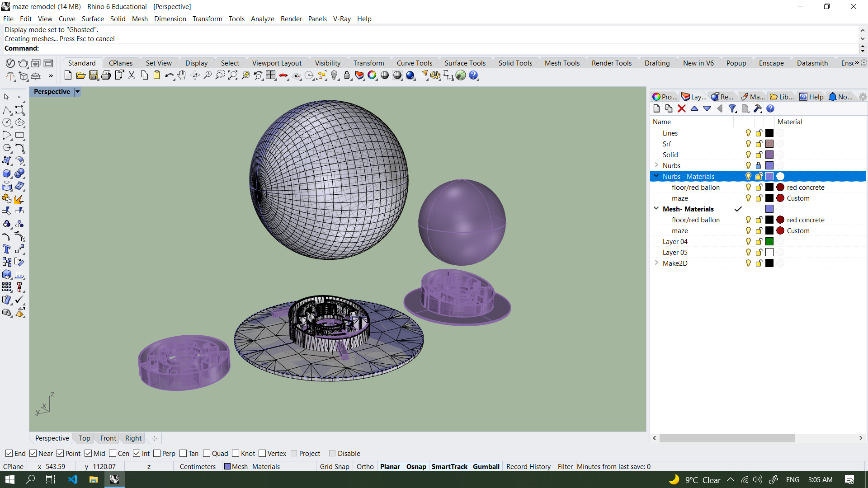
Task: Switch to the Mesh Tools toolbar tab
Action: click(x=562, y=63)
